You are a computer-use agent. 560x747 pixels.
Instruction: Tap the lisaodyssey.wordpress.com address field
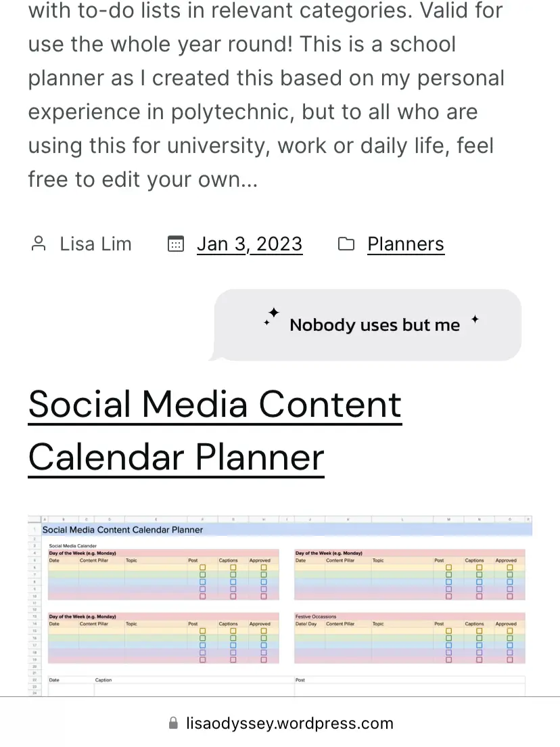(289, 723)
